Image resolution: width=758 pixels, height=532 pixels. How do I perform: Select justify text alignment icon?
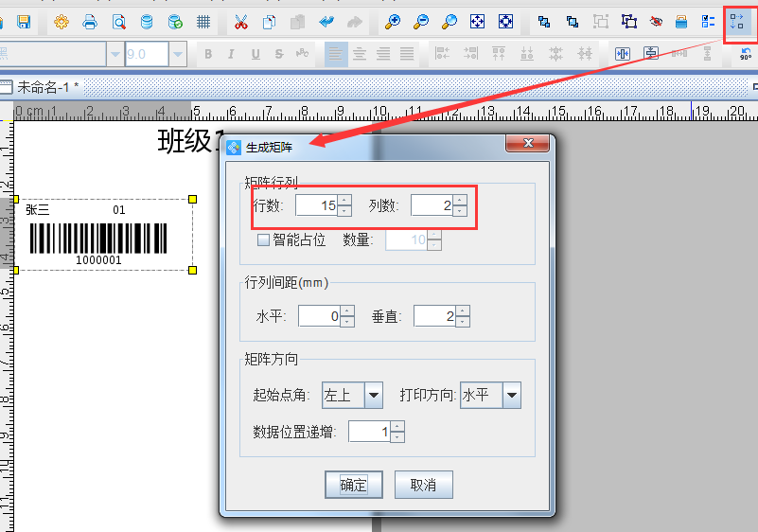pyautogui.click(x=407, y=54)
